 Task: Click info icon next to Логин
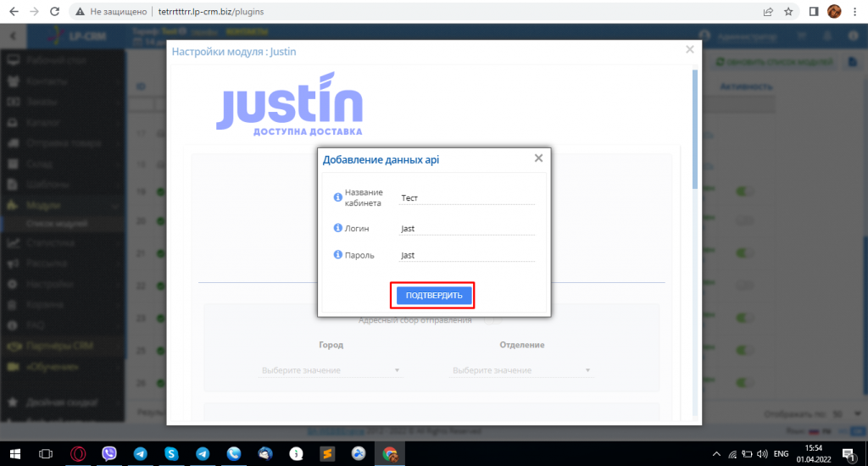[337, 227]
